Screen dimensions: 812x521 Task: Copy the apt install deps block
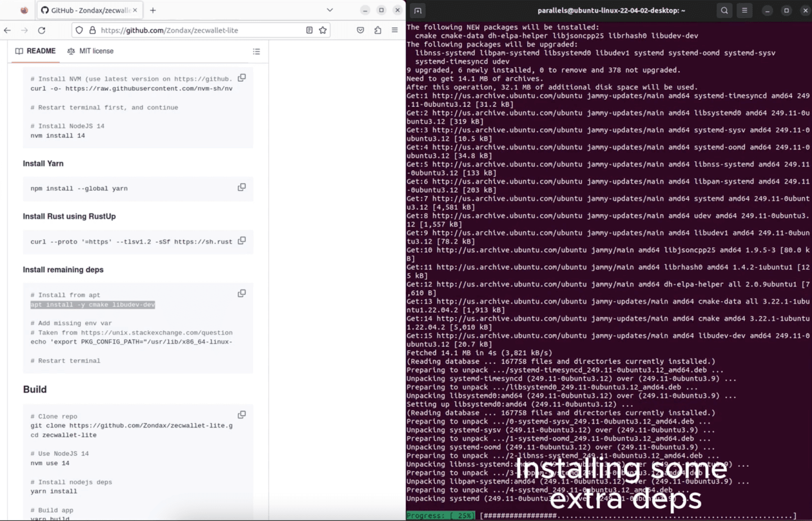[x=242, y=293]
